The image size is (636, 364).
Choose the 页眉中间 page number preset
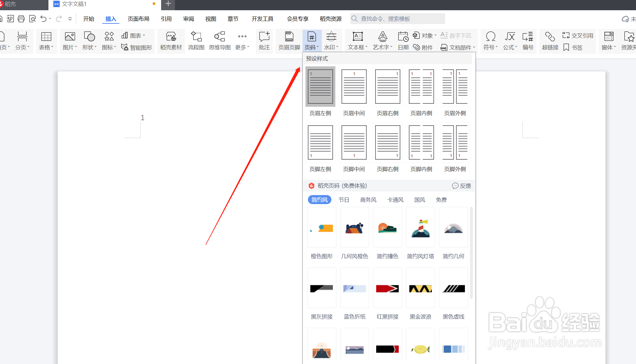(354, 87)
